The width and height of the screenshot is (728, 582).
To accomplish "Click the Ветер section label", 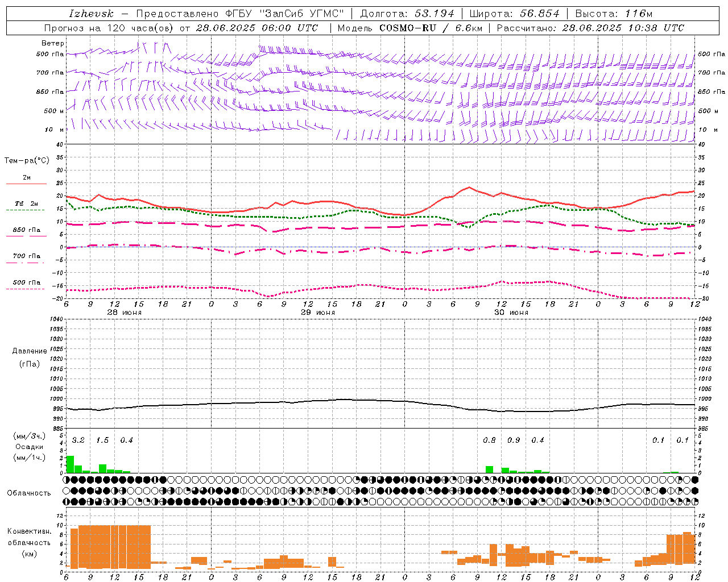I will [x=53, y=43].
